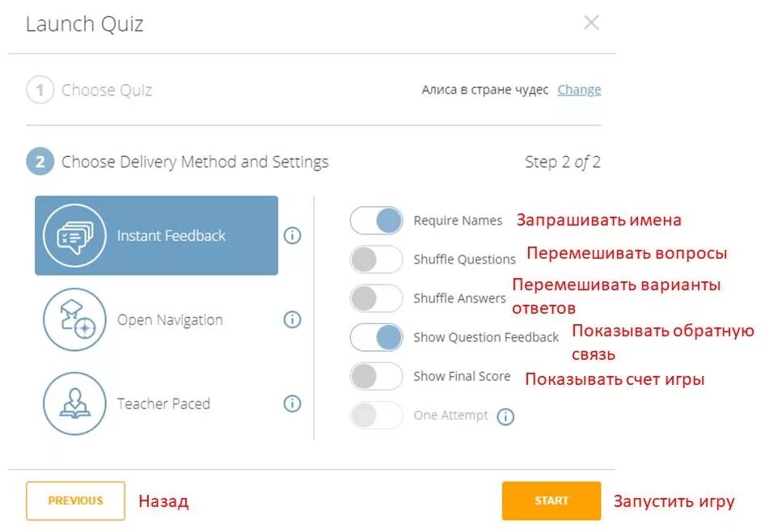This screenshot has width=765, height=532.
Task: Toggle the One Attempt switch
Action: (x=376, y=416)
